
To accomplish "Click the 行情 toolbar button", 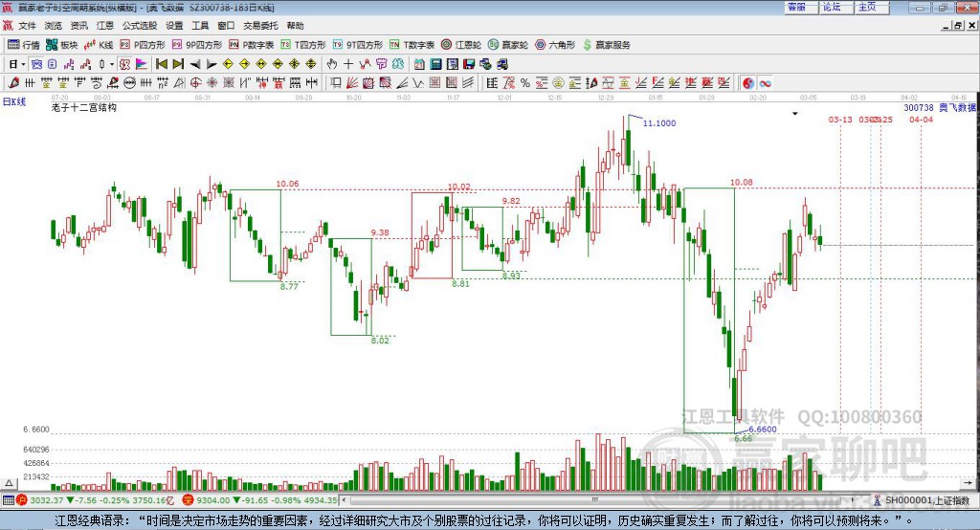I will tap(24, 45).
